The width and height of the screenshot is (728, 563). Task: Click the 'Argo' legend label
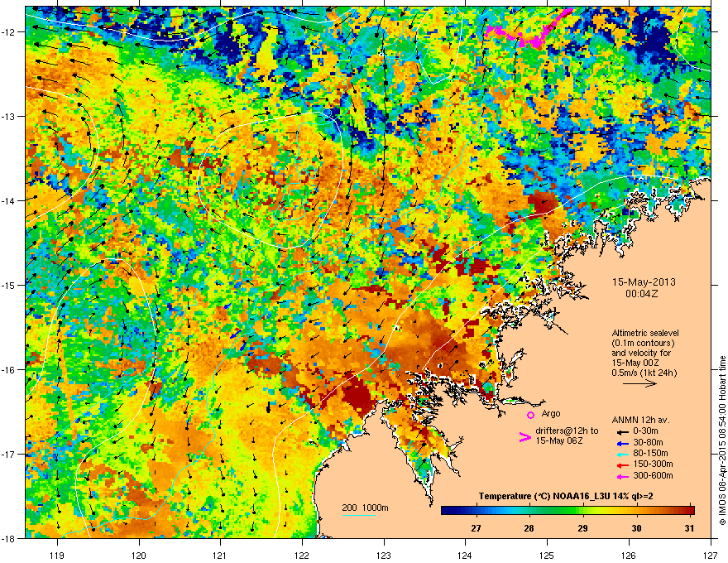tap(551, 413)
